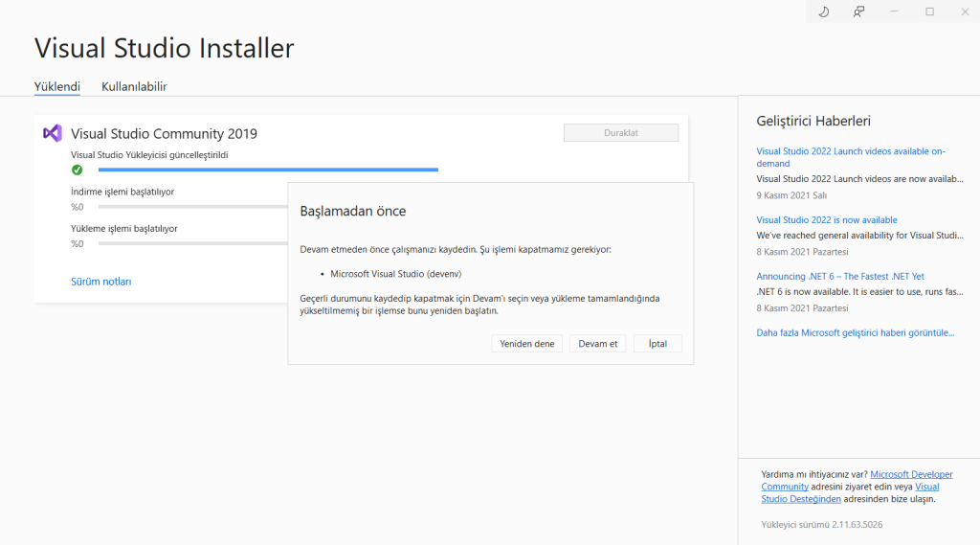Click Daha fazla Microsoft geliştirici haberi link
Viewport: 980px width, 545px height.
(x=855, y=333)
